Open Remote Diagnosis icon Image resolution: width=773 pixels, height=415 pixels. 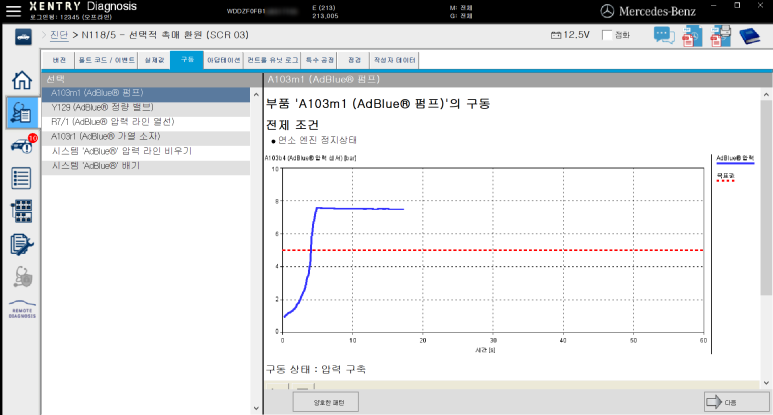[22, 310]
